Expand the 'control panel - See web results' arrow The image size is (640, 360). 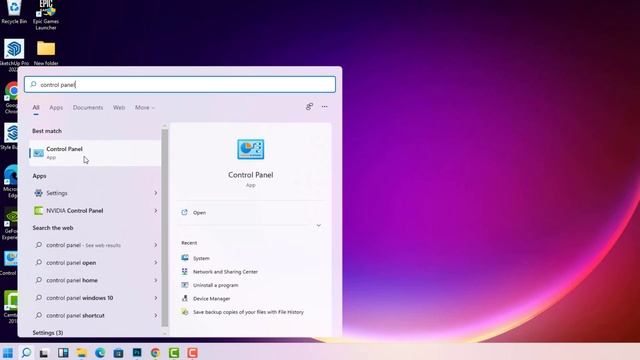pos(156,245)
